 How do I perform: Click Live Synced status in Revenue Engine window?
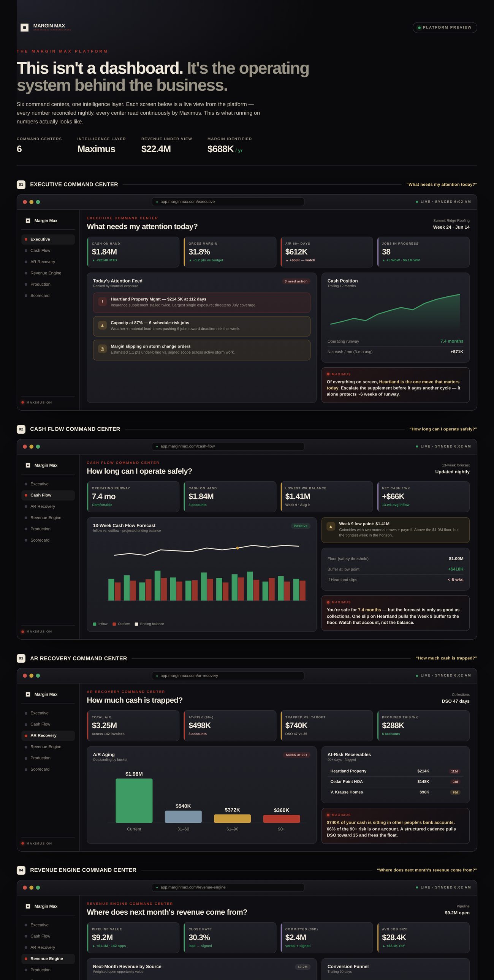tap(443, 887)
